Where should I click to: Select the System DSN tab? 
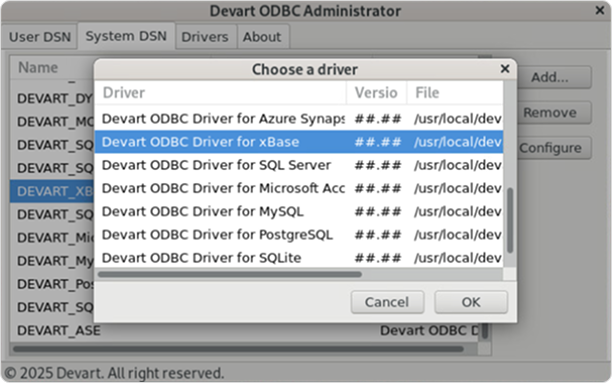[x=126, y=36]
